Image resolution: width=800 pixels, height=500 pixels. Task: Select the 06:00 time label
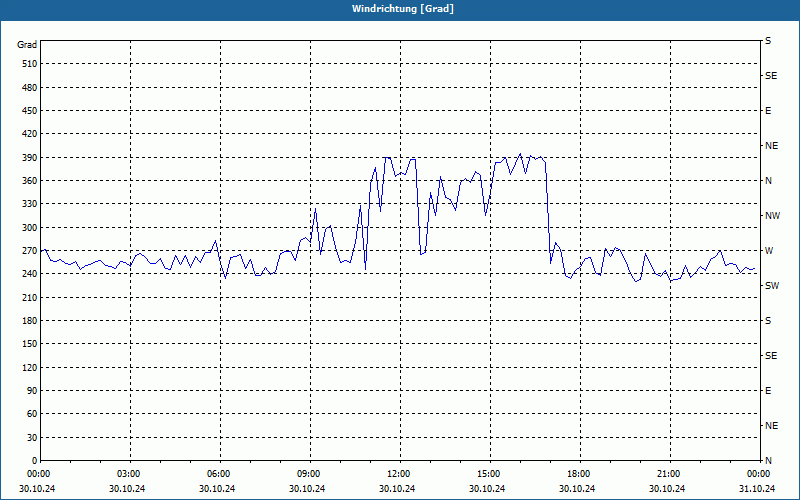pyautogui.click(x=218, y=474)
